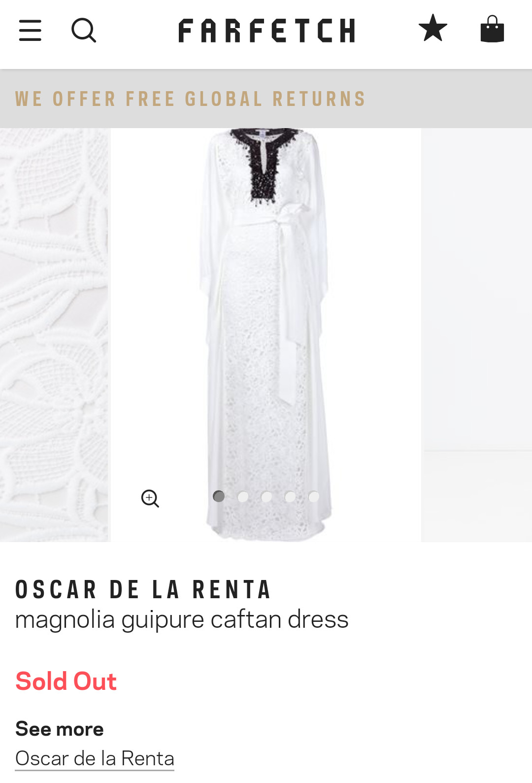View the lace detail image on left
532x783 pixels.
(54, 335)
